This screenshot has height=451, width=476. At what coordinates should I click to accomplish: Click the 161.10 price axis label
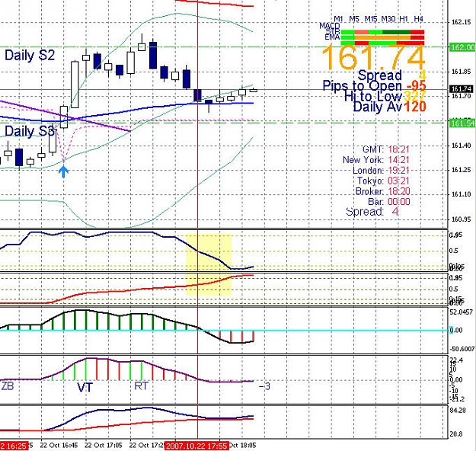pos(461,194)
